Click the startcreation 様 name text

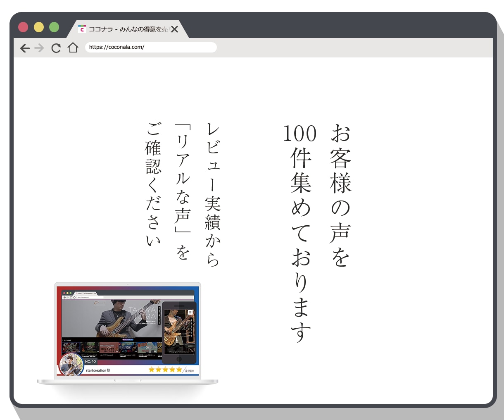98,370
